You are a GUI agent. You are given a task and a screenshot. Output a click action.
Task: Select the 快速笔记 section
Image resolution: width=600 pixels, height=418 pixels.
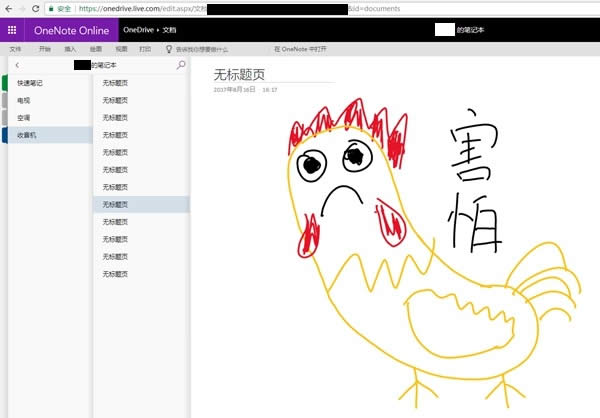[x=30, y=83]
